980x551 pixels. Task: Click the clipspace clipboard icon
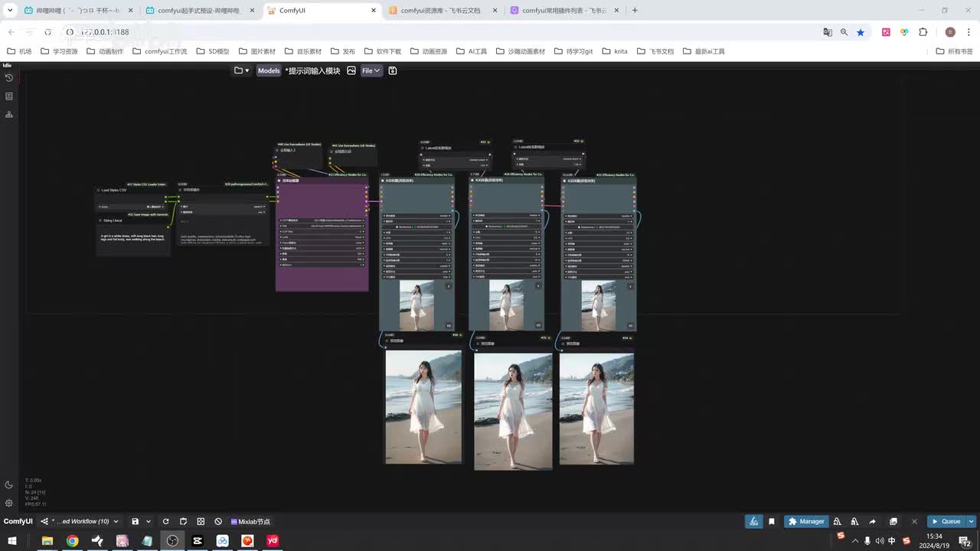[x=184, y=521]
